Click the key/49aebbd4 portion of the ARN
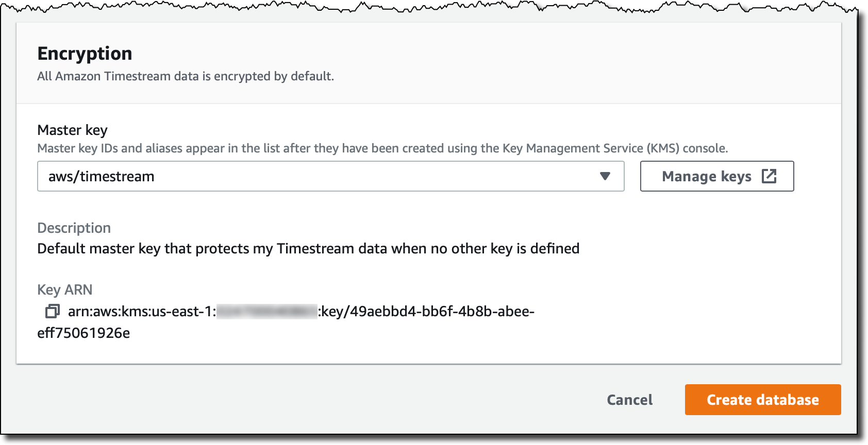Screen dimensions: 868x445 [x=426, y=312]
